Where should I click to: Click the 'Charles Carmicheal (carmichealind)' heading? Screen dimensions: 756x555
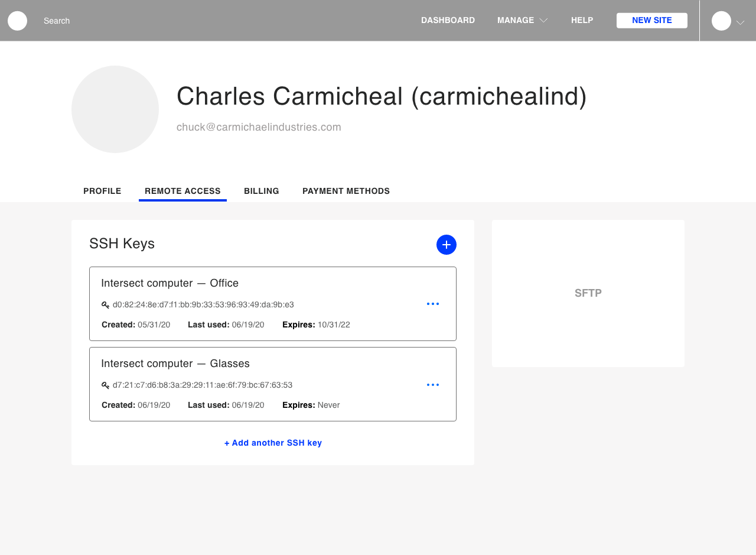tap(382, 96)
